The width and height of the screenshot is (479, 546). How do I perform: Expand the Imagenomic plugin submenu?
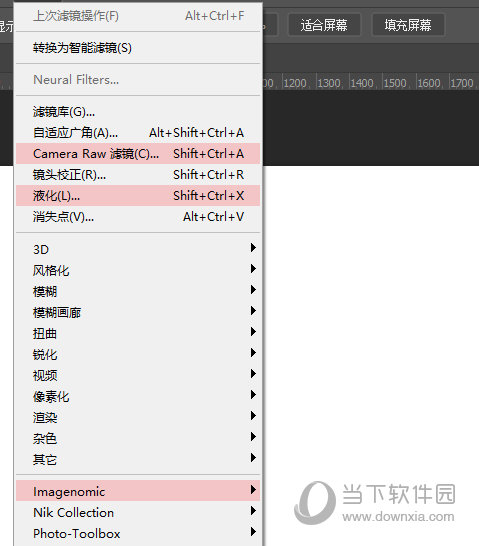coord(138,491)
